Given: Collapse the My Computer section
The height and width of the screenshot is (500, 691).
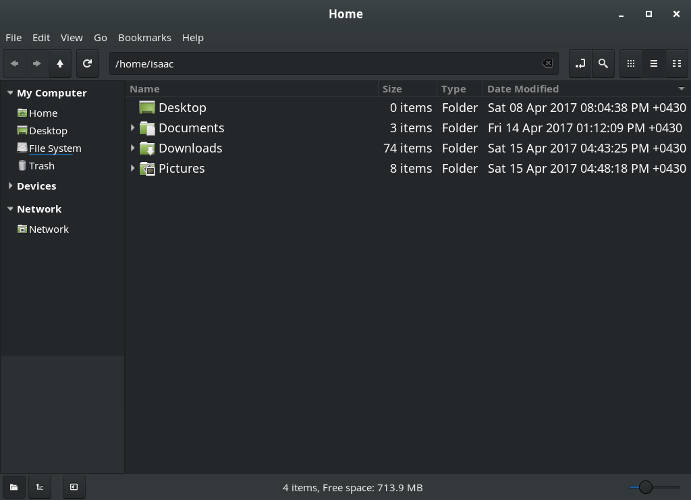Looking at the screenshot, I should [x=10, y=93].
